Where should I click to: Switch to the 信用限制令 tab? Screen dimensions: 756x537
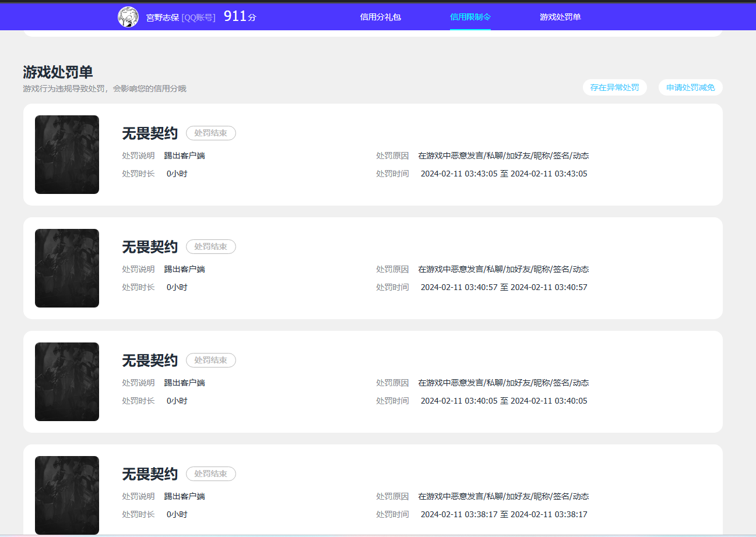tap(470, 17)
